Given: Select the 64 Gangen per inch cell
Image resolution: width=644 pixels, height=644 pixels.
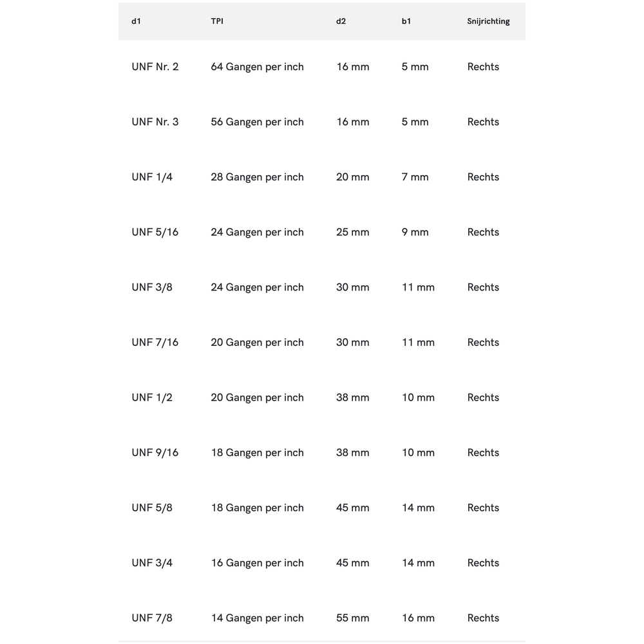Looking at the screenshot, I should (257, 67).
